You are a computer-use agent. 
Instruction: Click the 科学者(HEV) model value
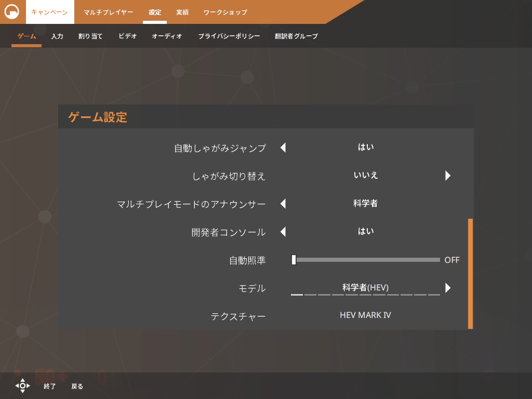coord(365,287)
